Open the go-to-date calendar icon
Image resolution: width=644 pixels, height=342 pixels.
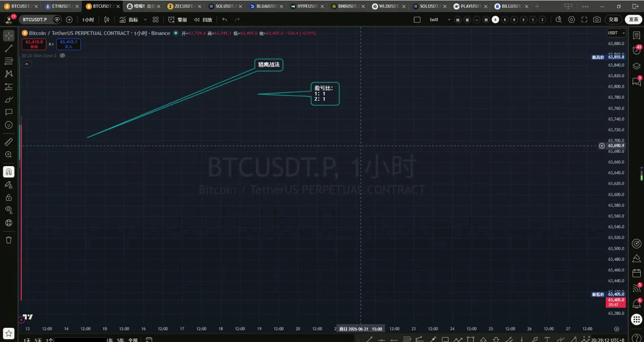(149, 340)
